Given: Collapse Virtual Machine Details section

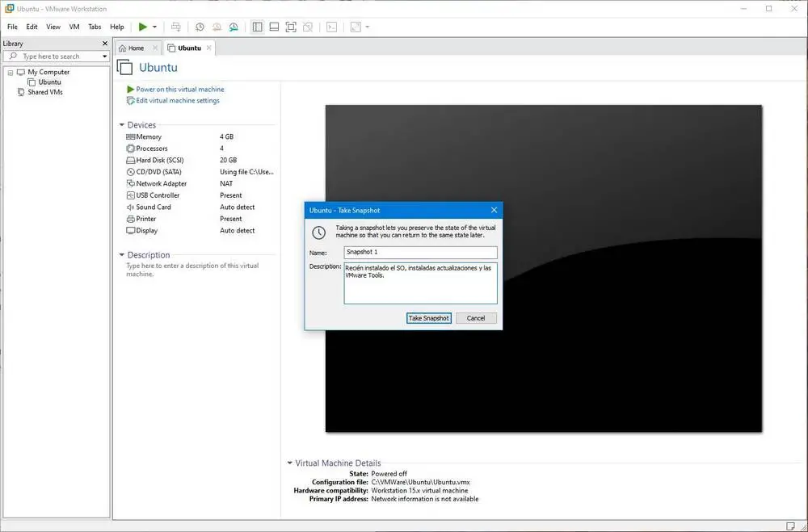Looking at the screenshot, I should (289, 463).
